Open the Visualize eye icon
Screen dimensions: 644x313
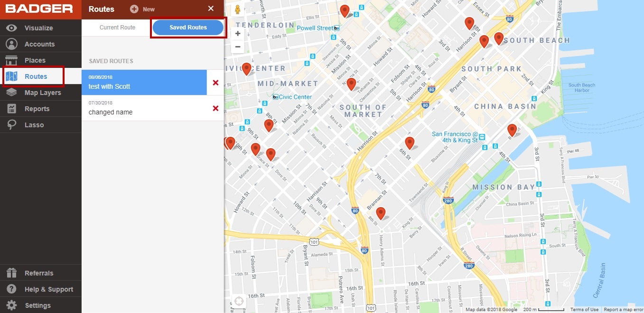coord(11,28)
